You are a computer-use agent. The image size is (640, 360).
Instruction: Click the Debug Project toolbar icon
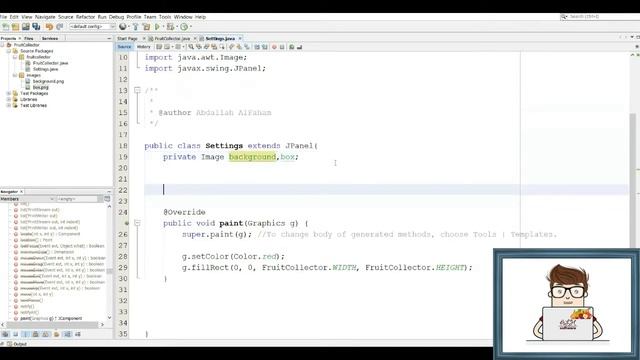coord(170,27)
